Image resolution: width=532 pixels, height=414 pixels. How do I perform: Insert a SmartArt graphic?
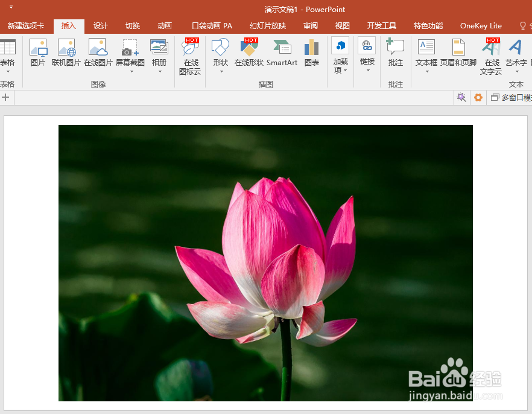(282, 47)
